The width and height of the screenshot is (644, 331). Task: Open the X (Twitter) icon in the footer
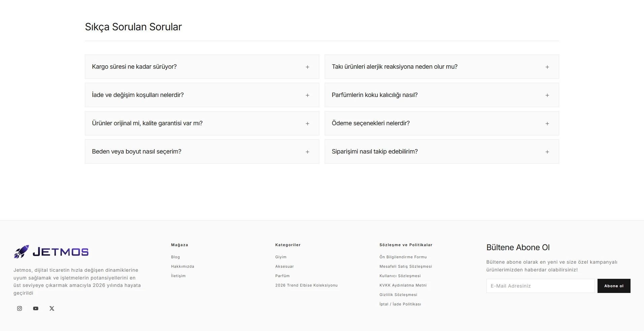coord(52,308)
